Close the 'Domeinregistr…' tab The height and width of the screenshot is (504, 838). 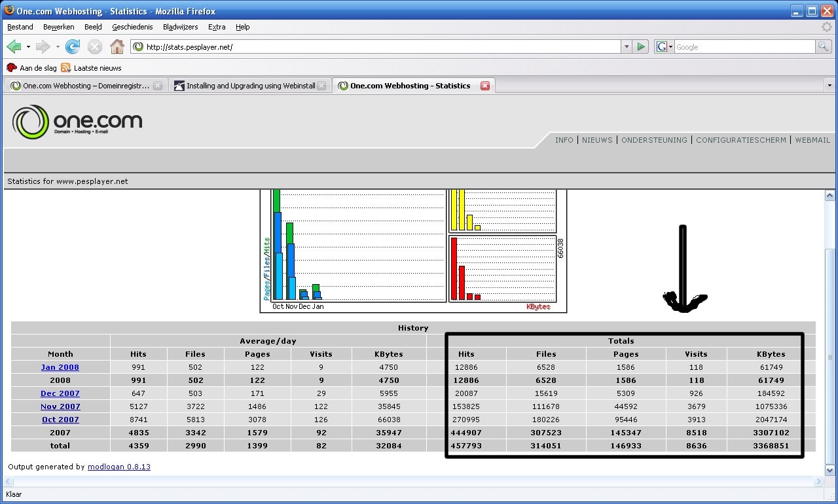158,86
